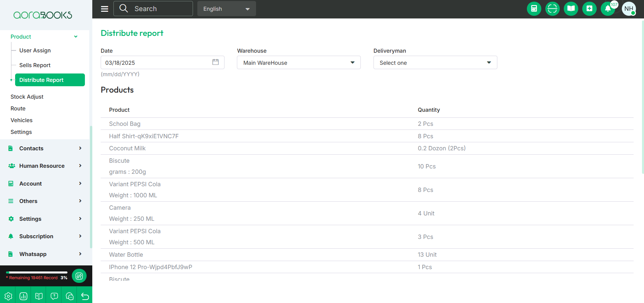
Task: Click the School Bag product row
Action: coord(367,124)
